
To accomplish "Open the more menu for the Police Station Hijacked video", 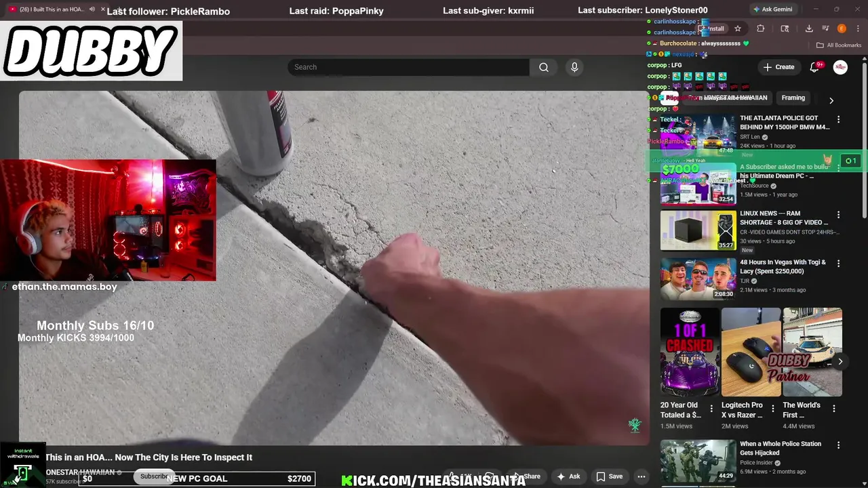I will coord(838,445).
